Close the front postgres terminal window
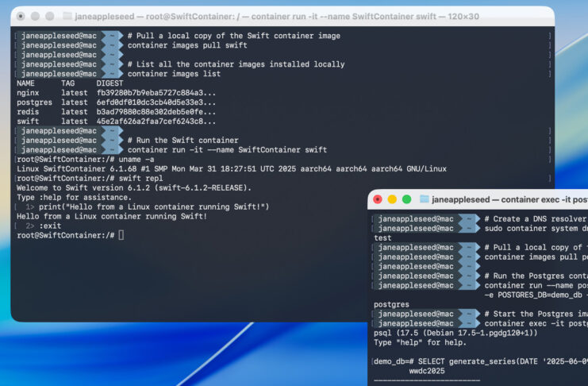 click(x=378, y=199)
